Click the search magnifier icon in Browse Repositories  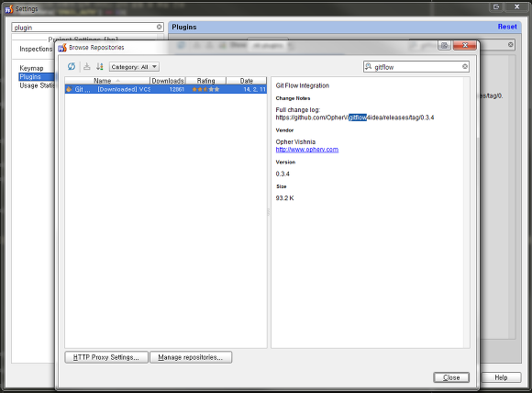368,67
